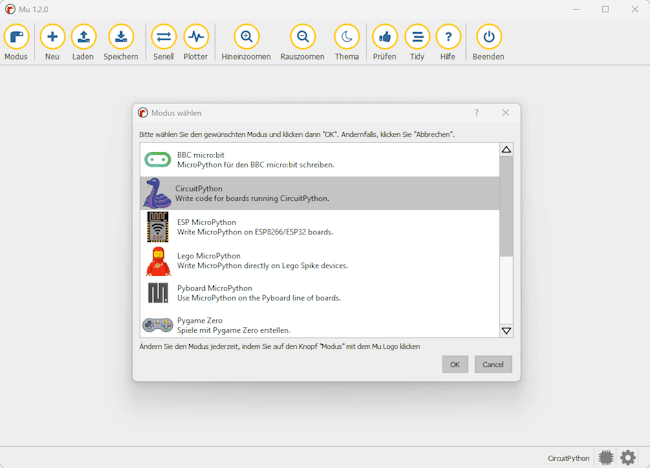The image size is (650, 468).
Task: Open the Seriell serial console
Action: click(x=163, y=38)
